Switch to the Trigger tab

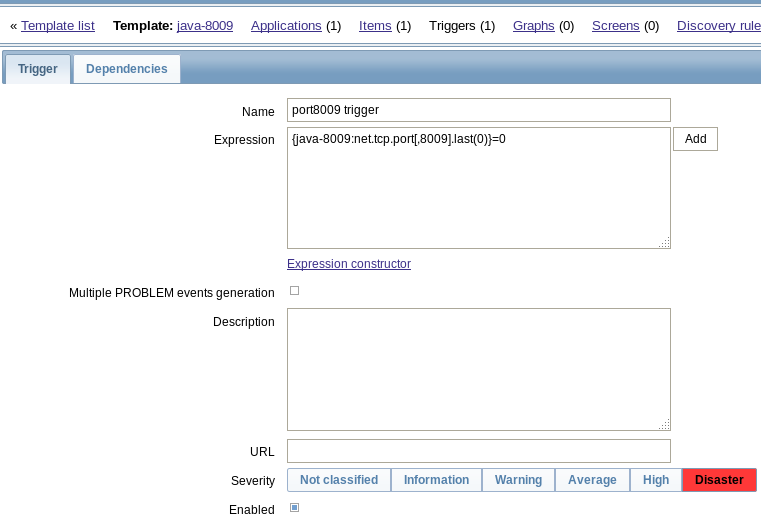[37, 69]
